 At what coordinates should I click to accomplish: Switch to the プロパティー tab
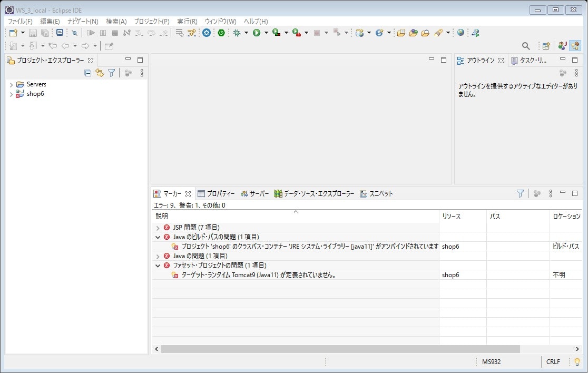tap(217, 194)
